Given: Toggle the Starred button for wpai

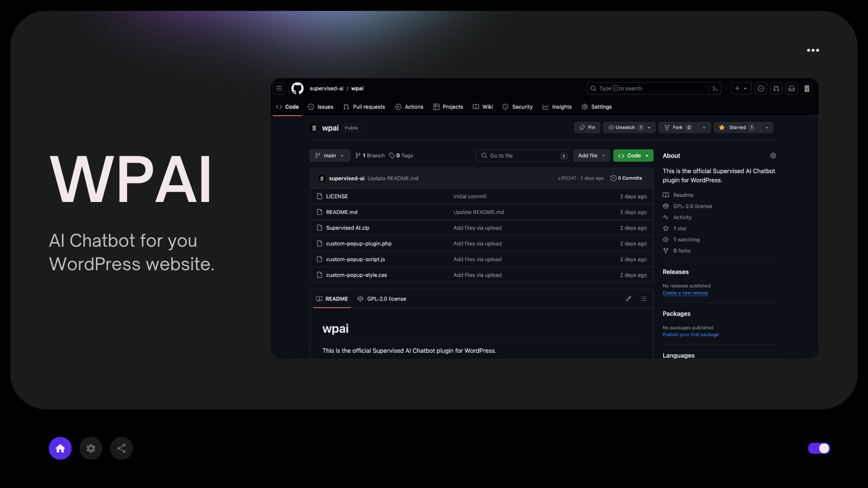Looking at the screenshot, I should point(736,127).
